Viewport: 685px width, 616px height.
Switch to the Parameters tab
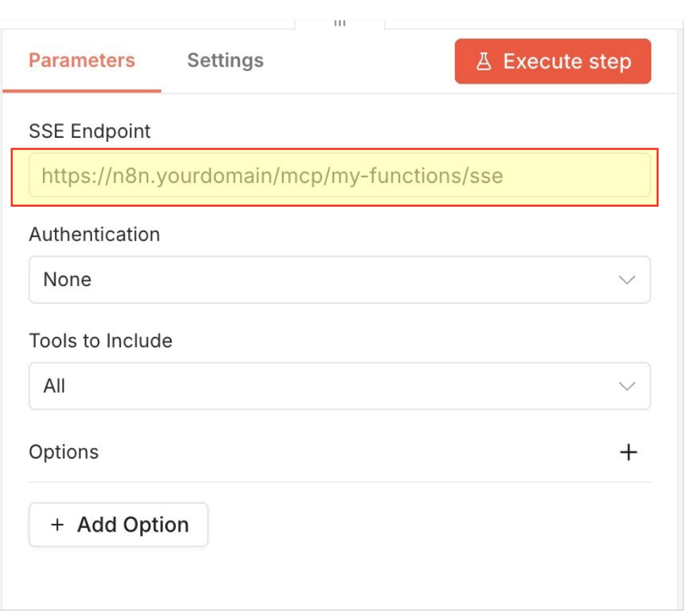coord(82,60)
